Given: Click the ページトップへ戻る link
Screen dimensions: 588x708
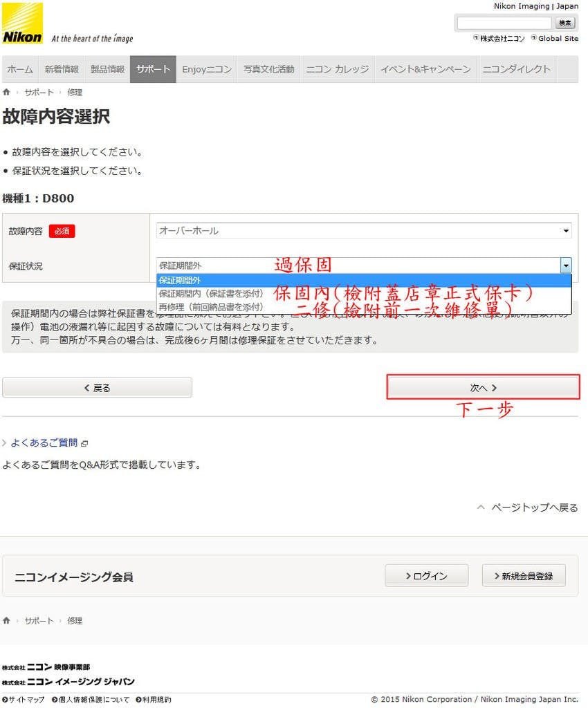Looking at the screenshot, I should 534,507.
